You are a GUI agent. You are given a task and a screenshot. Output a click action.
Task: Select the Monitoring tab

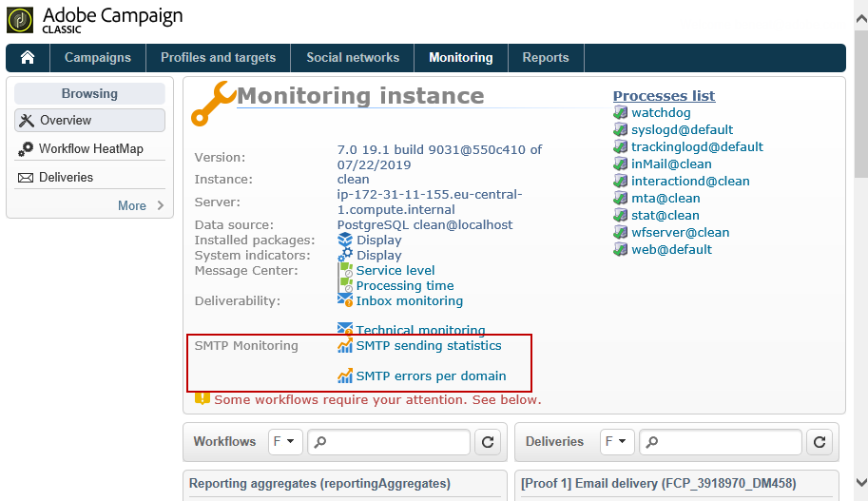(460, 58)
